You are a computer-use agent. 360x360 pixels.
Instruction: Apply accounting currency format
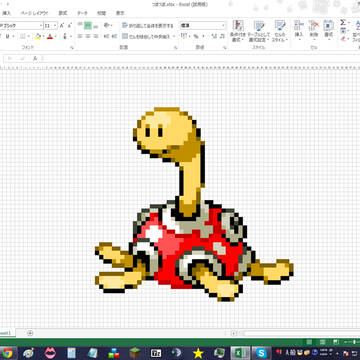pyautogui.click(x=184, y=36)
